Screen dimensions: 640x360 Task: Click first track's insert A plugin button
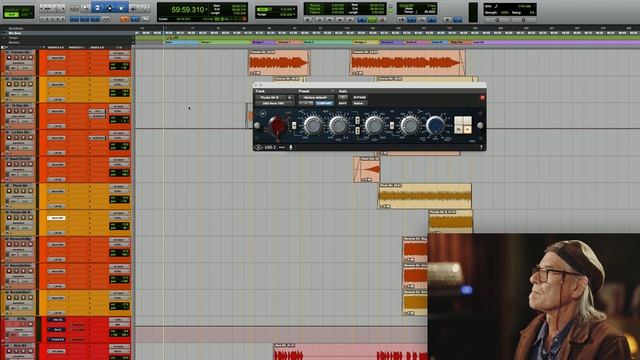(56, 58)
